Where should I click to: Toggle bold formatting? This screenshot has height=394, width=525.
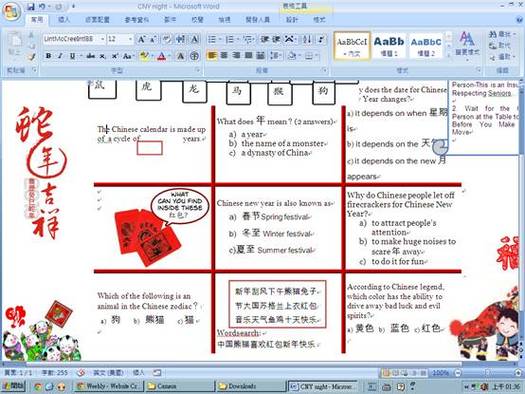(x=48, y=56)
